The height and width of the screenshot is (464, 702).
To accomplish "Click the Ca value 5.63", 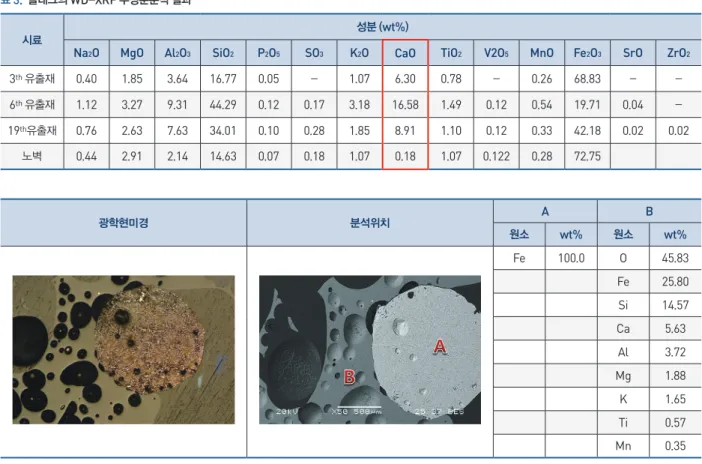I will pyautogui.click(x=676, y=329).
